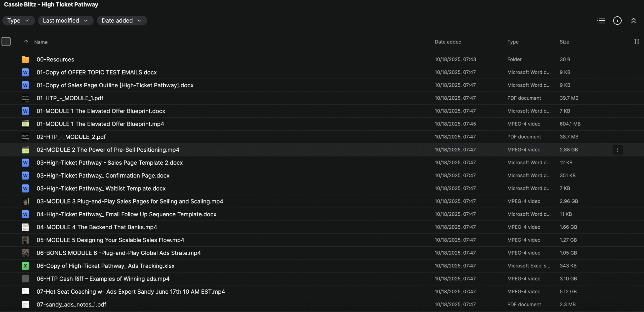Open the Date added filter dropdown
This screenshot has width=644, height=312.
point(122,21)
